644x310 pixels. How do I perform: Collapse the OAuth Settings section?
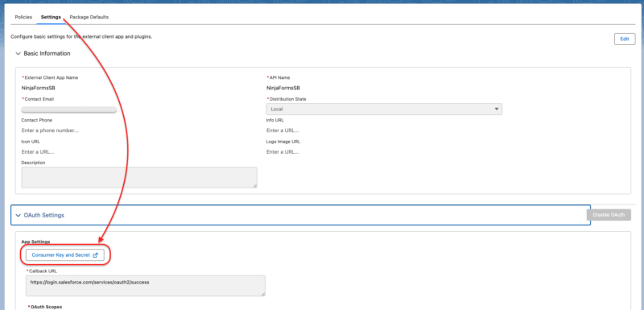point(18,215)
